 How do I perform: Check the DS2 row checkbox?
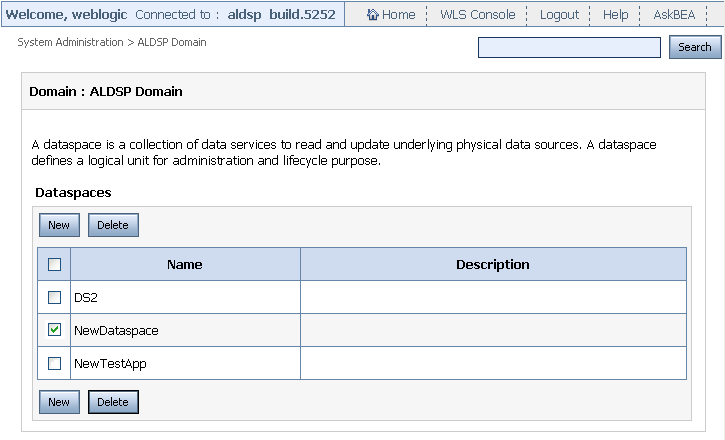pyautogui.click(x=54, y=297)
